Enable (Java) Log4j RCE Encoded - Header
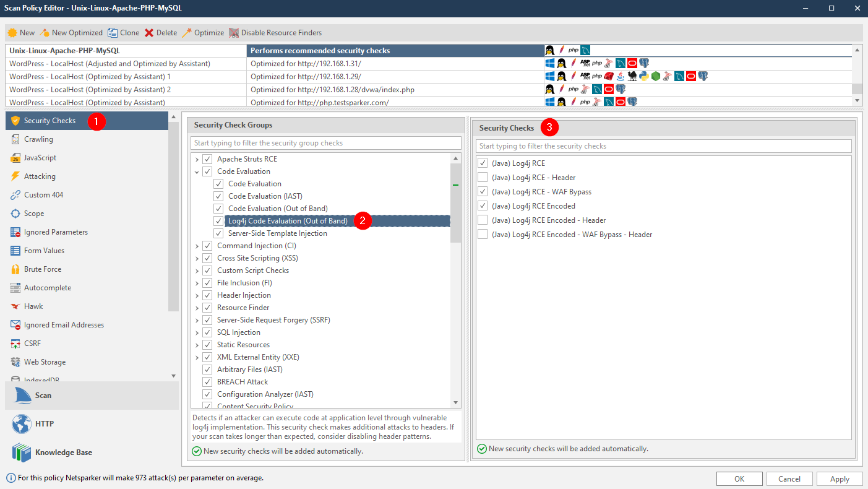Viewport: 868px width, 489px height. pyautogui.click(x=483, y=220)
